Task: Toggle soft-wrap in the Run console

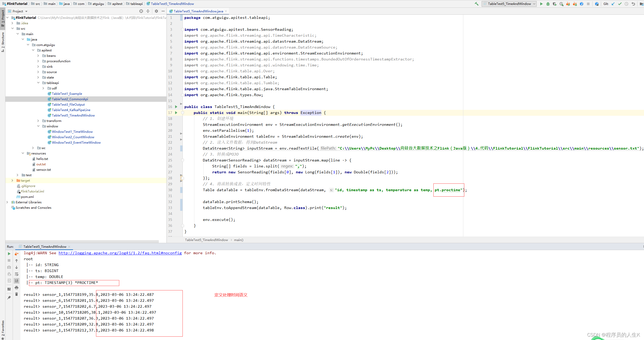Action: point(17,274)
